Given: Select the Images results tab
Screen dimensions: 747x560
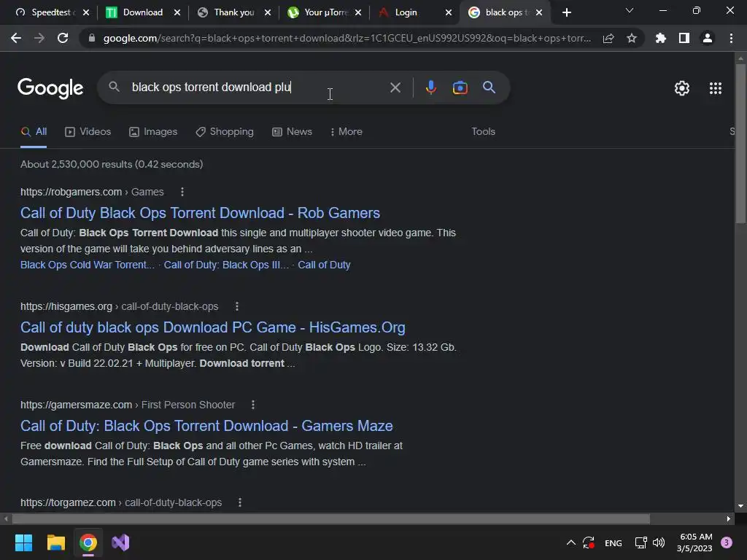Looking at the screenshot, I should (x=153, y=132).
